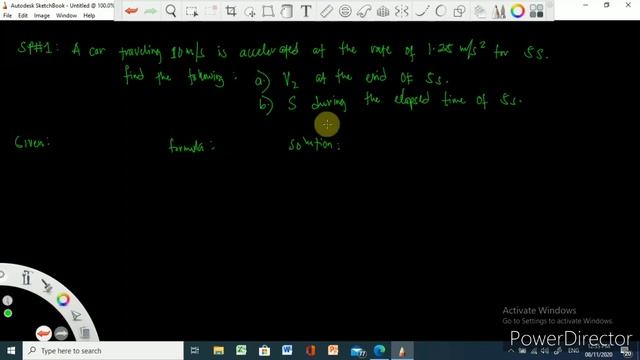The height and width of the screenshot is (360, 640).
Task: Open the Draw Styles shapes tool
Action: tap(459, 11)
